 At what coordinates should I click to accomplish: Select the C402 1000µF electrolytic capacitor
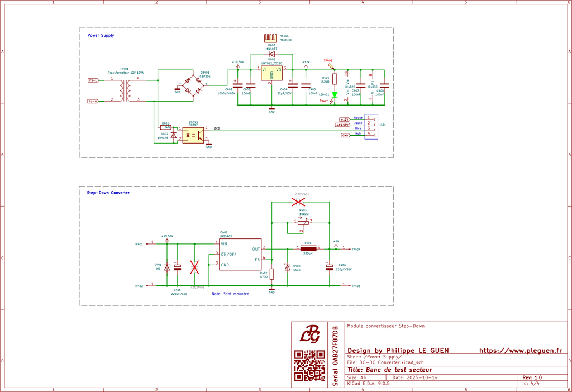click(x=238, y=85)
